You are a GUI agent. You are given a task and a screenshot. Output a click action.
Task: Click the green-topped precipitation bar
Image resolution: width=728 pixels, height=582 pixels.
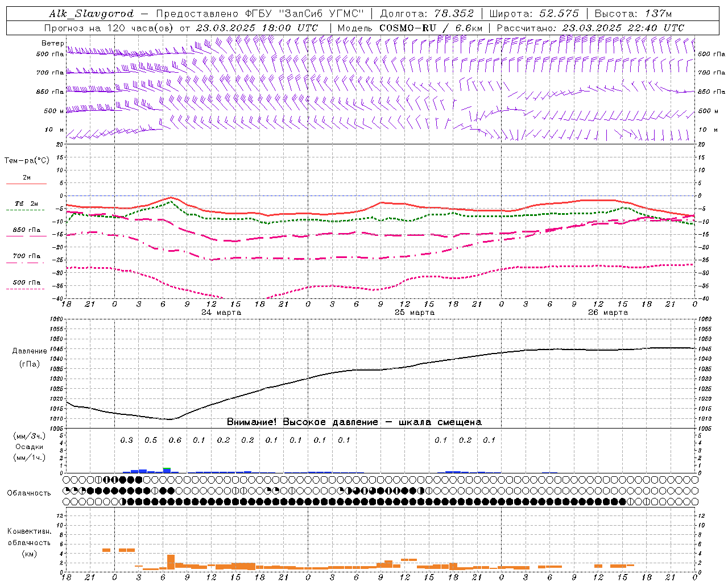point(167,470)
